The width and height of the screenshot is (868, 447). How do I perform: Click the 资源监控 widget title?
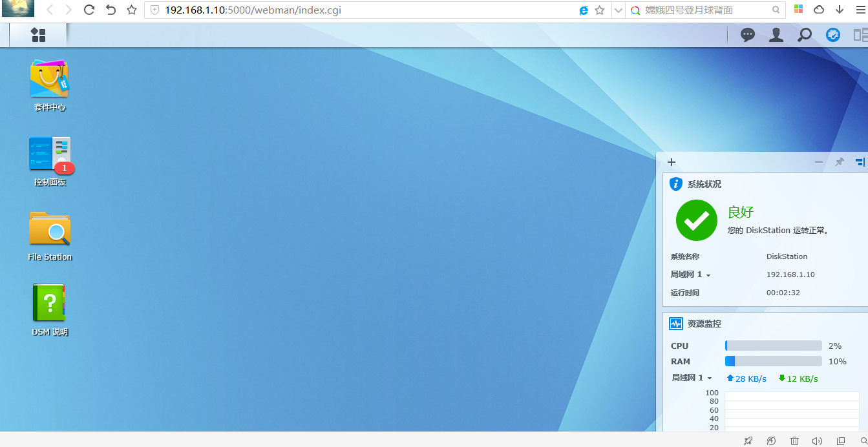tap(704, 324)
